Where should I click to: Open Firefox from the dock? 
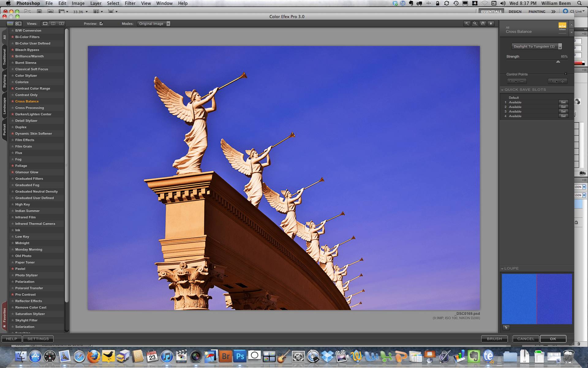(94, 356)
